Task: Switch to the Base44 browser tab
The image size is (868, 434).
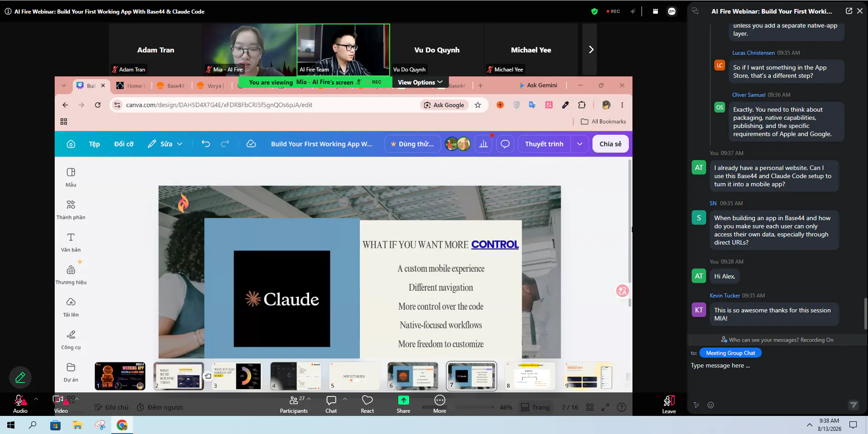Action: pos(171,85)
